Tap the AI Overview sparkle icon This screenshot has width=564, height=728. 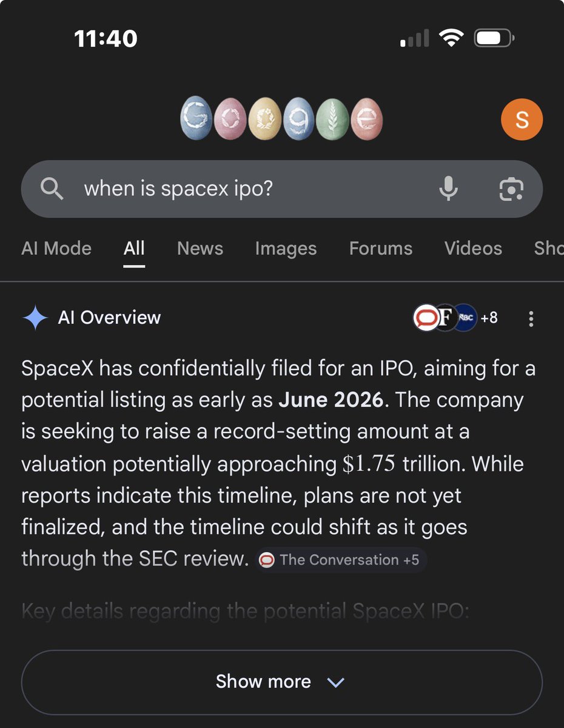coord(35,318)
